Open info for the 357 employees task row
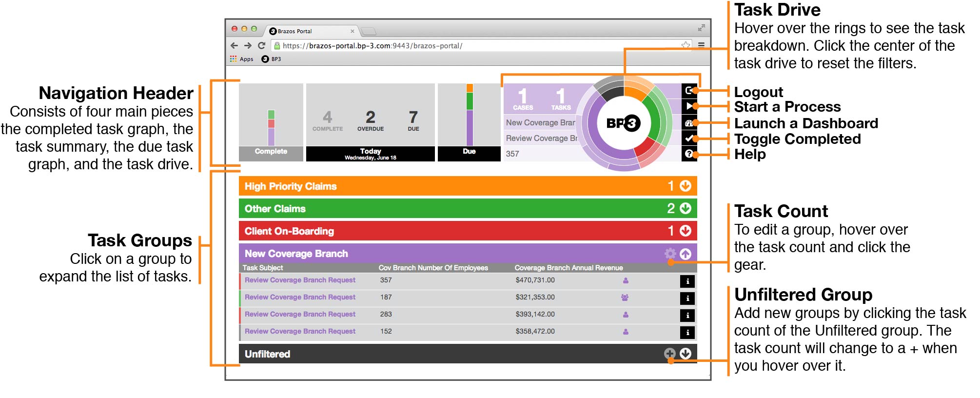 pyautogui.click(x=687, y=281)
